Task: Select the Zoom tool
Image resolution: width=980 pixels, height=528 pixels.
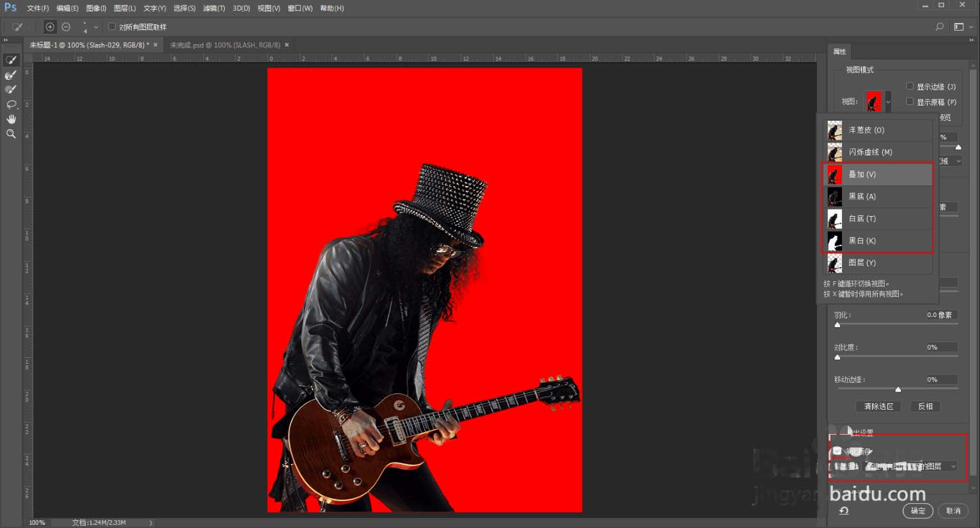Action: (x=11, y=134)
